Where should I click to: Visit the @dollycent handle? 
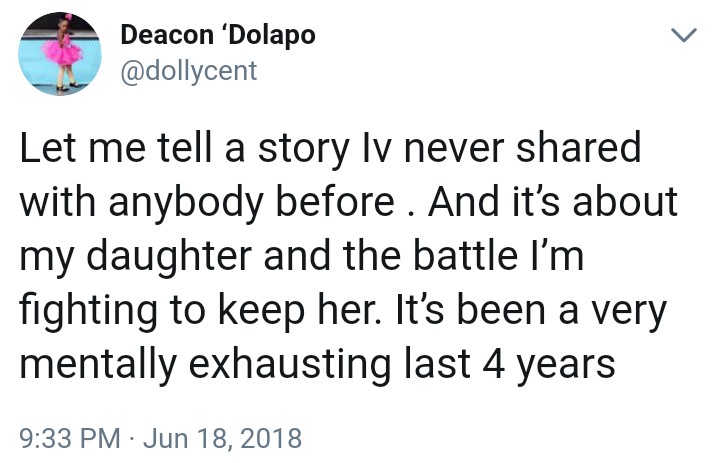pyautogui.click(x=188, y=70)
